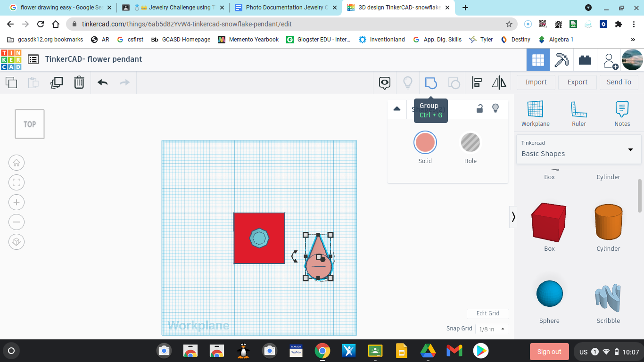
Task: Click the Import button
Action: 536,82
